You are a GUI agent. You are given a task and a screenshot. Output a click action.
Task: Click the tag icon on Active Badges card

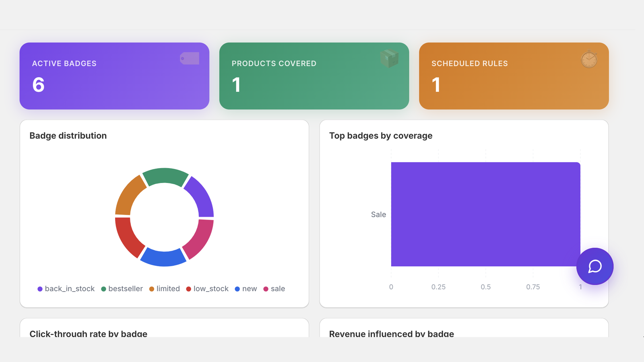click(x=190, y=58)
